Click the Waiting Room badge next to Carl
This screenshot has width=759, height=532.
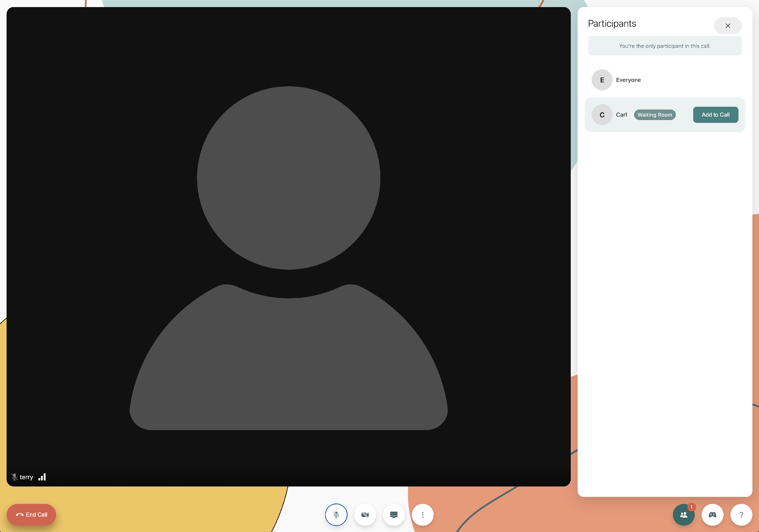pos(655,115)
